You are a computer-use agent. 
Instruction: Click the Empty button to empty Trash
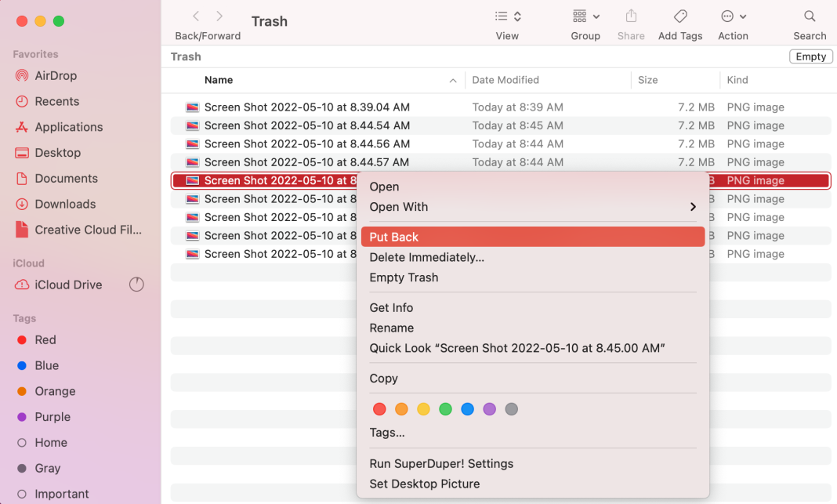(810, 56)
